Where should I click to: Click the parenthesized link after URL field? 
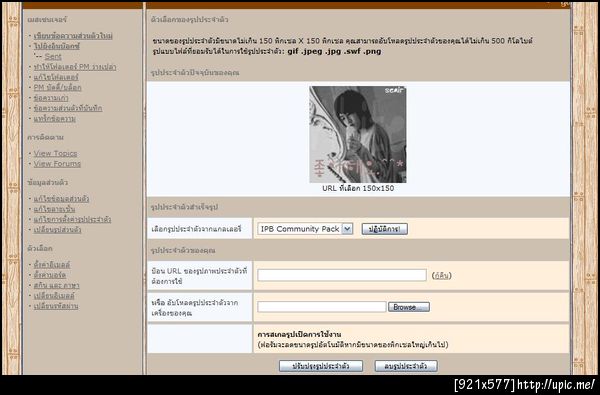[x=442, y=276]
